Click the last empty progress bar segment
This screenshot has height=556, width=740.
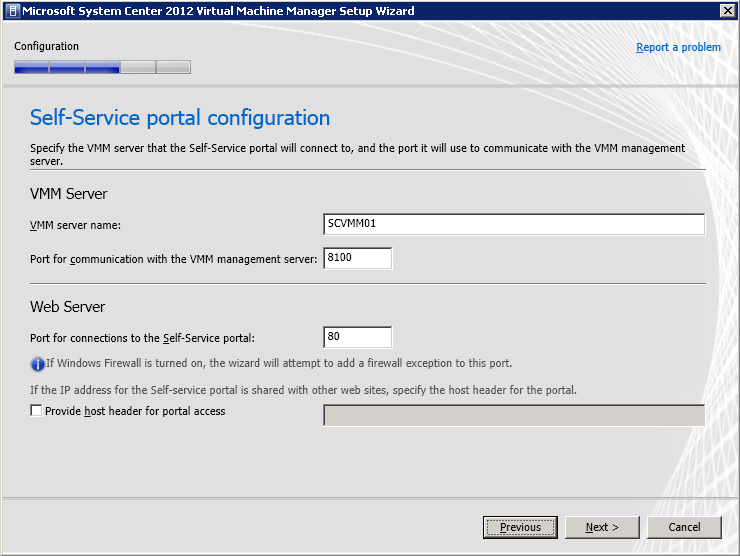click(x=173, y=68)
